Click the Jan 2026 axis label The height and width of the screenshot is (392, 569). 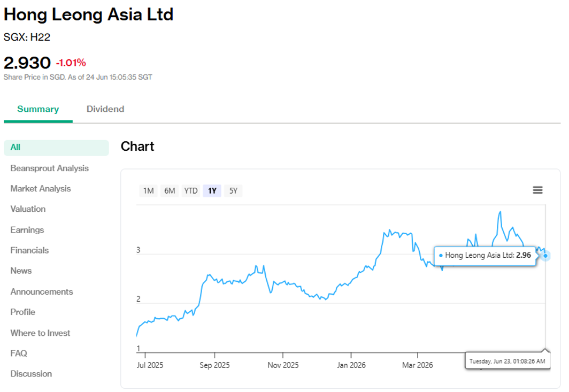[351, 365]
